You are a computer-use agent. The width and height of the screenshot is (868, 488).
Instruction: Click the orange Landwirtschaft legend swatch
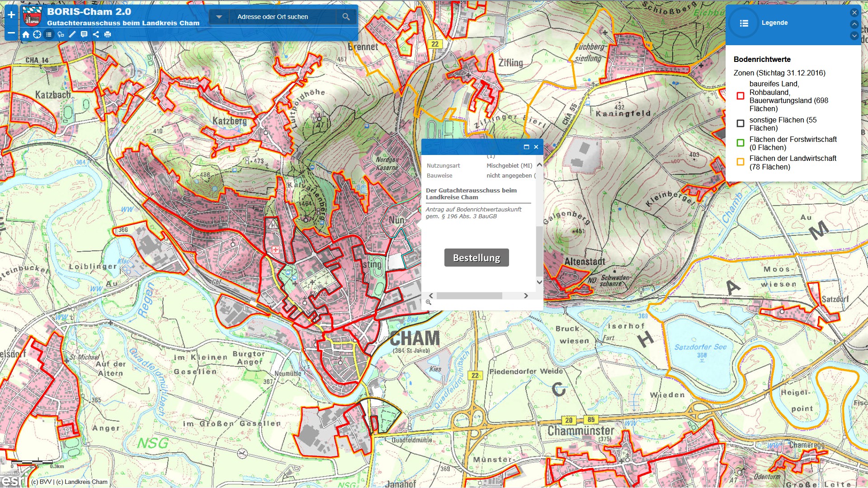point(741,162)
